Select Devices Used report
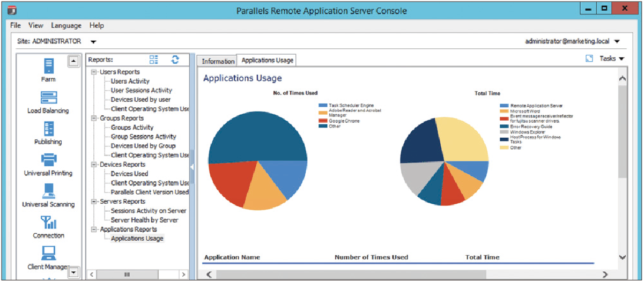The width and height of the screenshot is (644, 282). (x=129, y=174)
